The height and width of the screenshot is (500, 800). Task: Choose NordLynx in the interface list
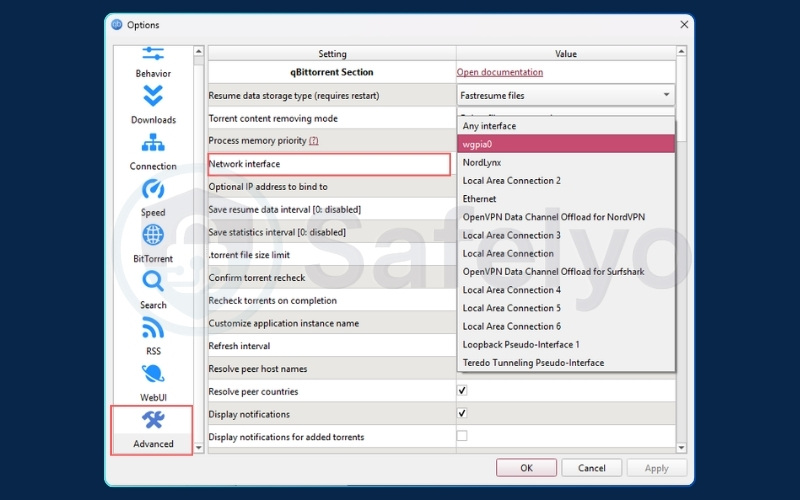click(566, 162)
